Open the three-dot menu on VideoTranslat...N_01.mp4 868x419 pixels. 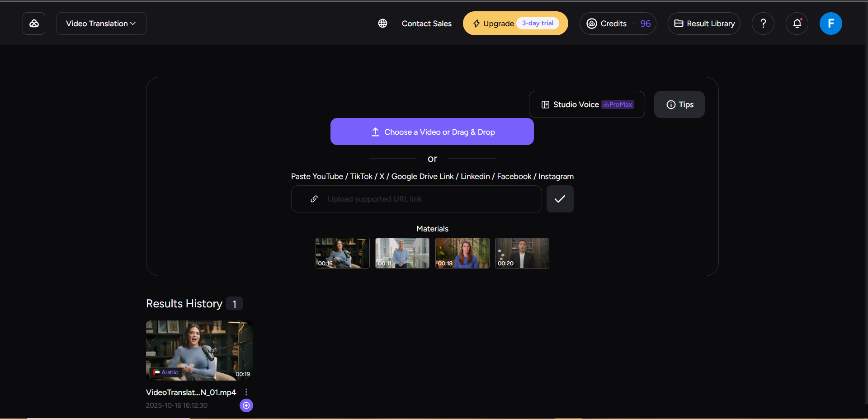[x=246, y=391]
